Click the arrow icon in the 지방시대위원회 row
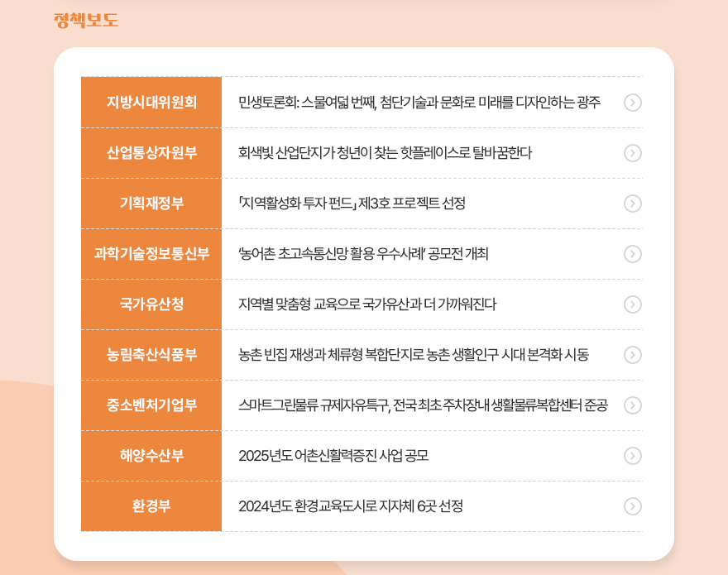Image resolution: width=728 pixels, height=575 pixels. (x=633, y=103)
